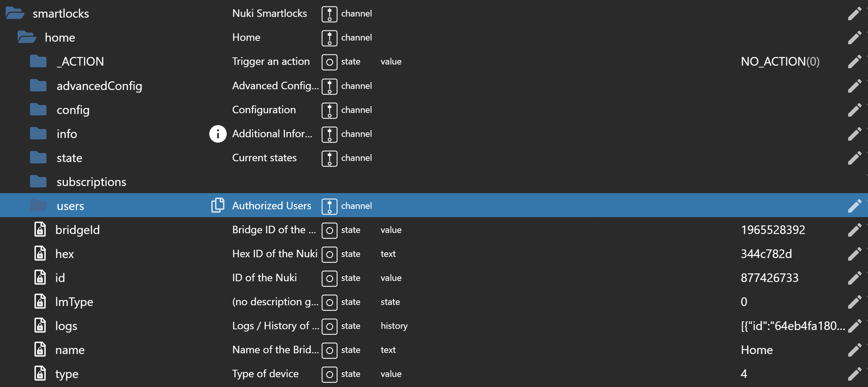Click the channel icon in config row
This screenshot has height=387, width=868.
pos(329,110)
